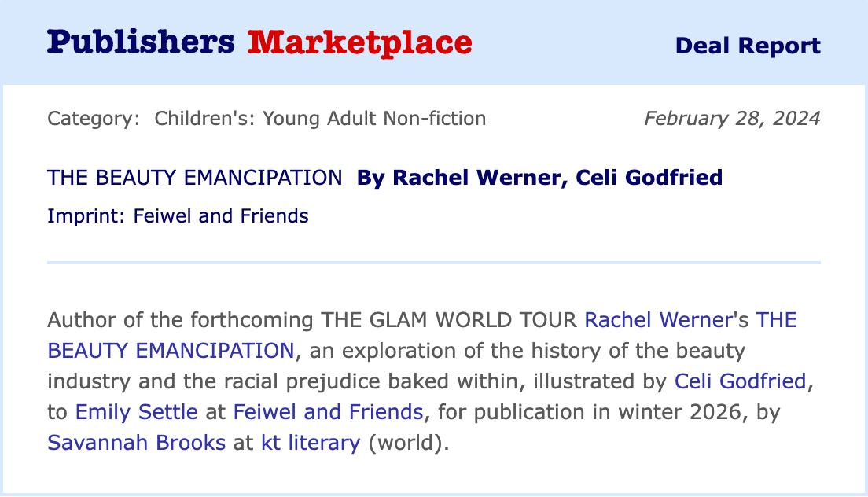Open THE BEAUTY EMANCIPATION title heading
Image resolution: width=868 pixels, height=497 pixels.
click(195, 178)
